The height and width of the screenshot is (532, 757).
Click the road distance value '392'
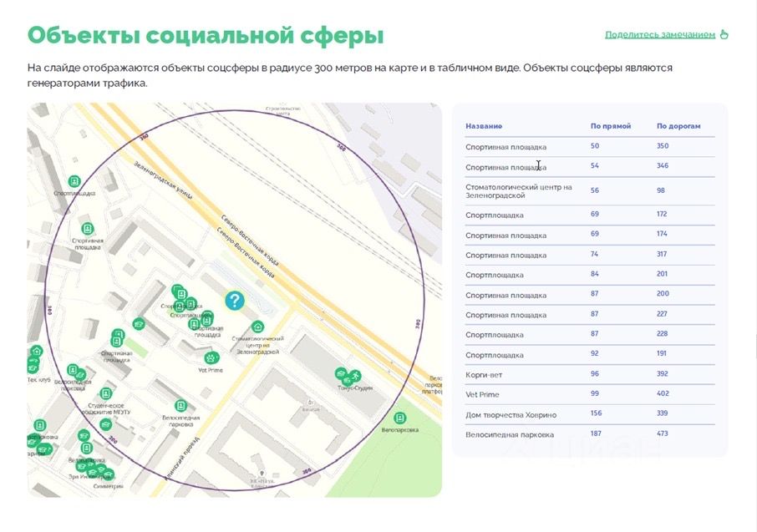pos(663,373)
